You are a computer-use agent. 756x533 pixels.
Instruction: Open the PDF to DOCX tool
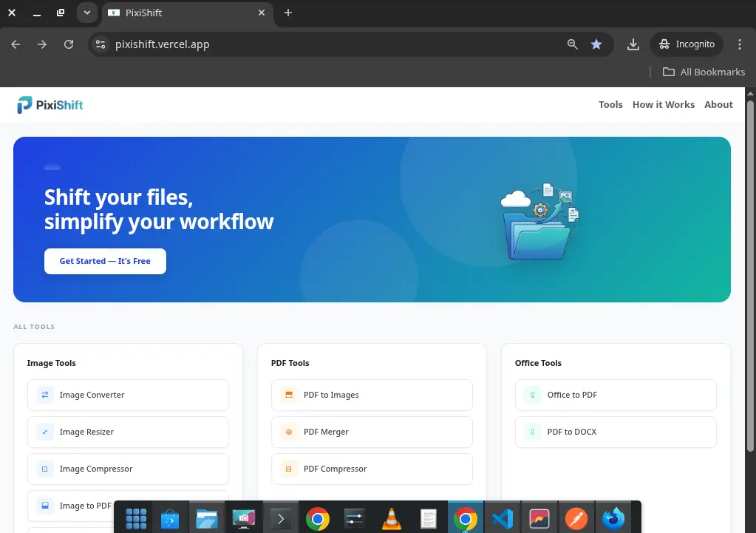click(x=616, y=432)
